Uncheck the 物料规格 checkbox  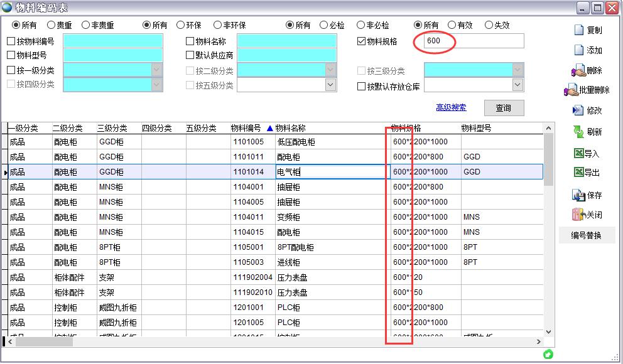(x=361, y=41)
